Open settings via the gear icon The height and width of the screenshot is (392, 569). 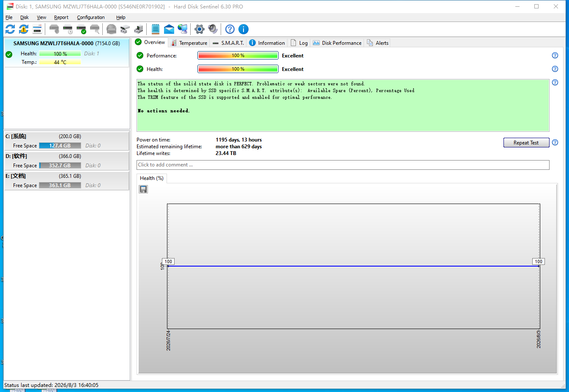tap(200, 29)
